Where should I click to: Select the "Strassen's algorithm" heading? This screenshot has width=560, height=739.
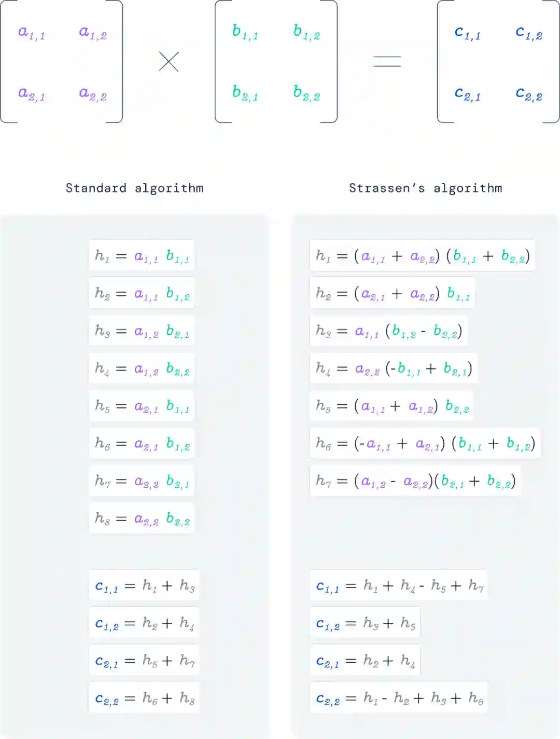tap(425, 188)
